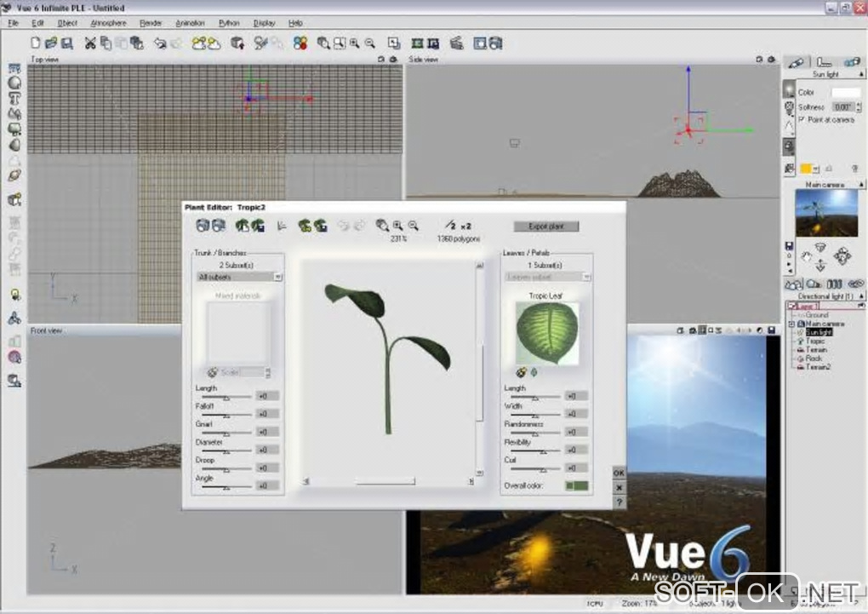Zoom out using main toolbar magnifier minus
Image resolution: width=868 pixels, height=614 pixels.
(x=370, y=43)
